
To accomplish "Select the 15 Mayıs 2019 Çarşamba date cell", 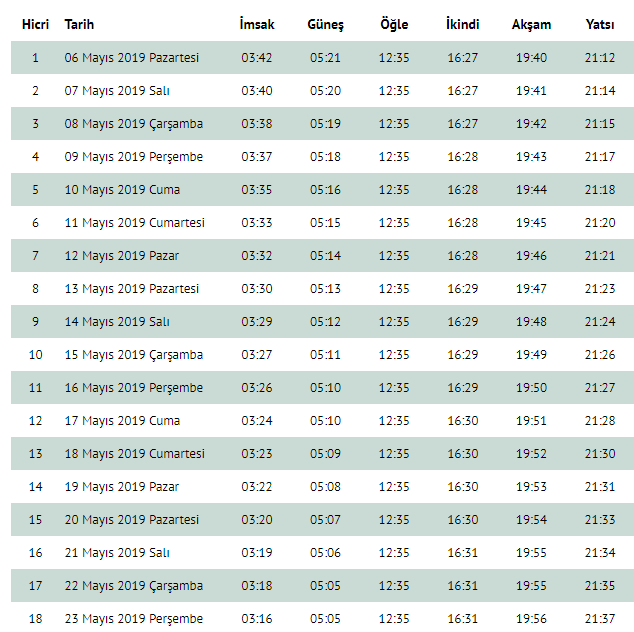I will pos(133,355).
